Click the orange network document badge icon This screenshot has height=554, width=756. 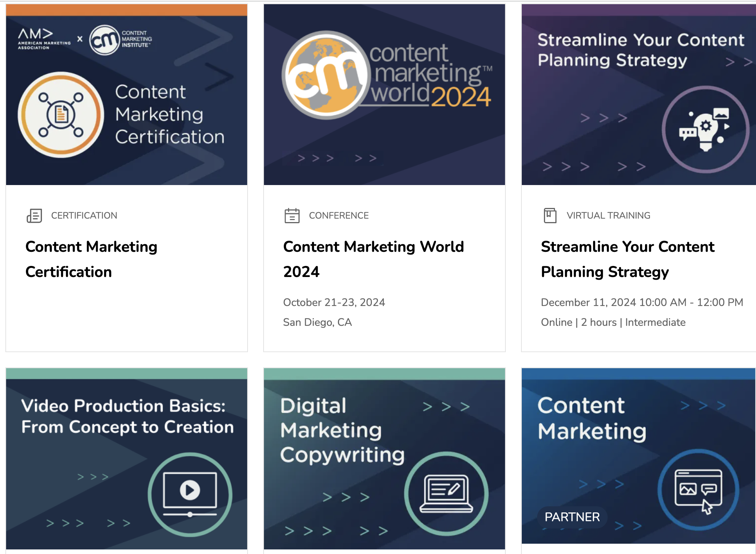click(x=61, y=114)
